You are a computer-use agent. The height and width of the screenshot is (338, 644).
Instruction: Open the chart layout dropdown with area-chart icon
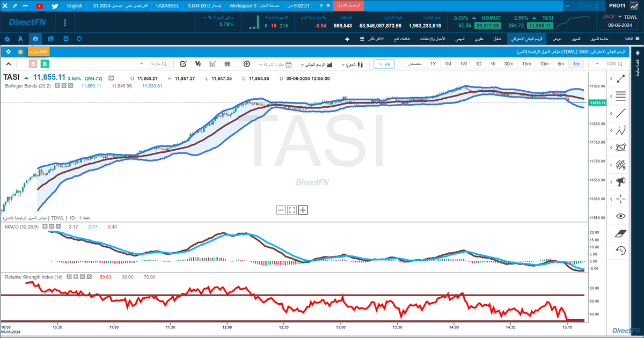pyautogui.click(x=316, y=64)
